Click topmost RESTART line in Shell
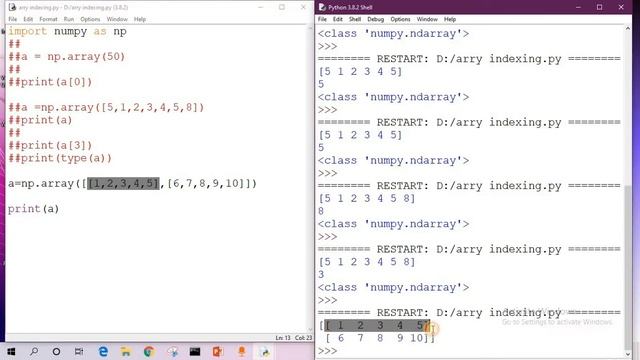 (x=469, y=59)
